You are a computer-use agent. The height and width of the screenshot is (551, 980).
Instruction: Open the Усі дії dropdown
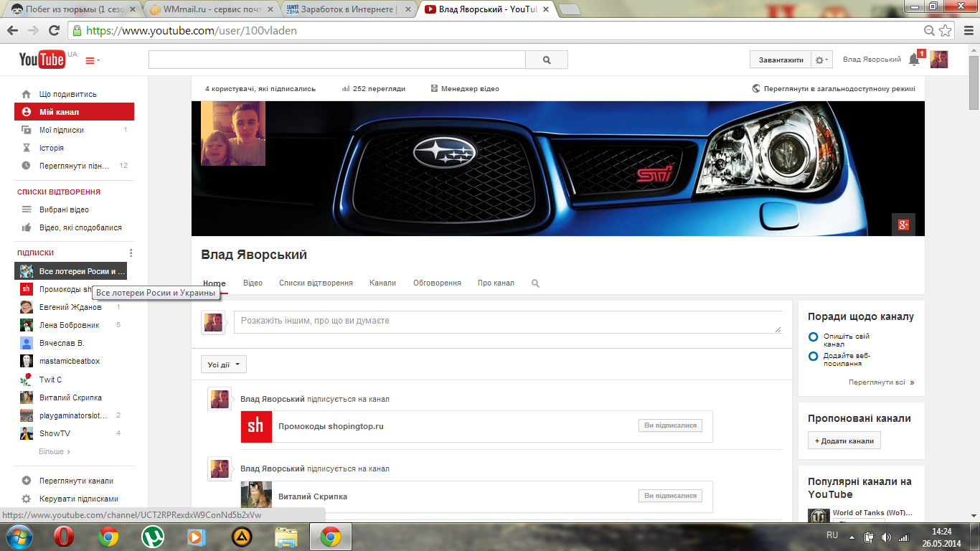click(x=223, y=364)
